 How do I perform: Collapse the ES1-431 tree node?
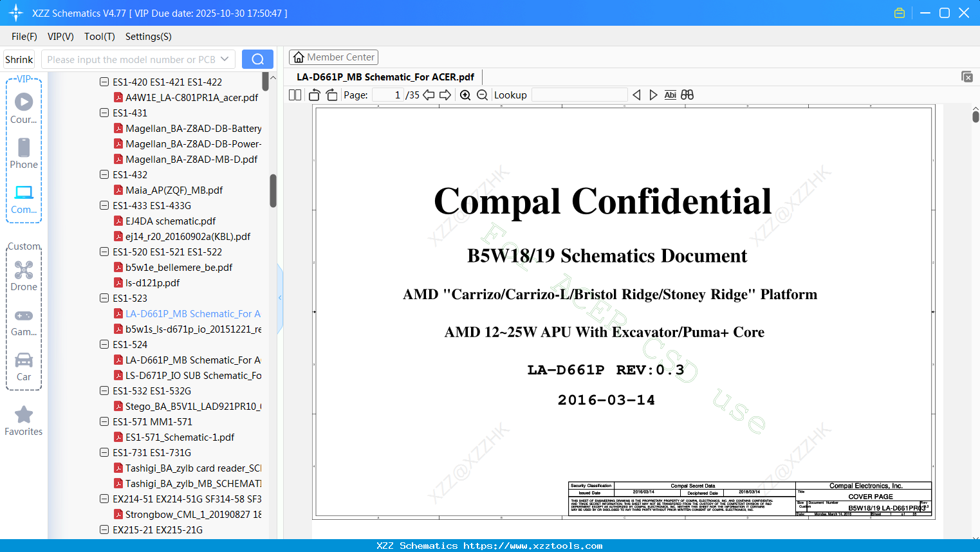pos(104,113)
